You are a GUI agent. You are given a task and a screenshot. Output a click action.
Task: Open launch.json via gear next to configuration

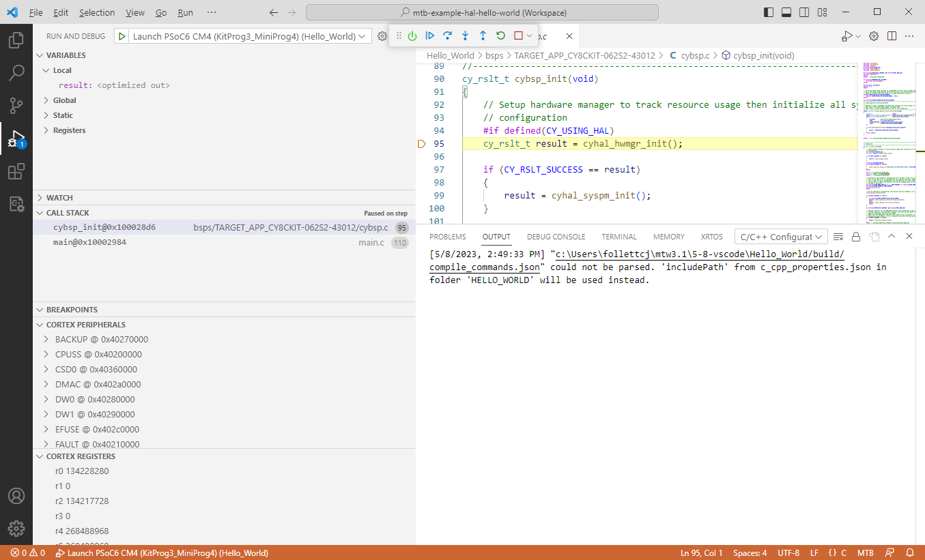pos(382,36)
